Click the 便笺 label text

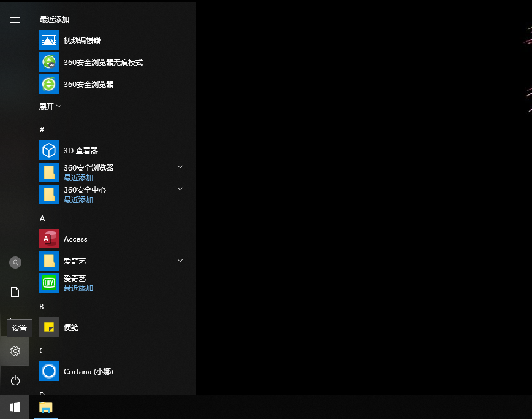pyautogui.click(x=71, y=327)
